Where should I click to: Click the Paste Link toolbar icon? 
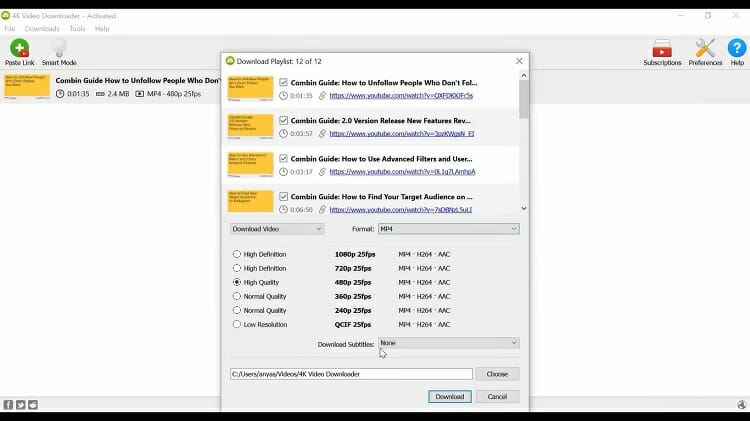click(20, 48)
